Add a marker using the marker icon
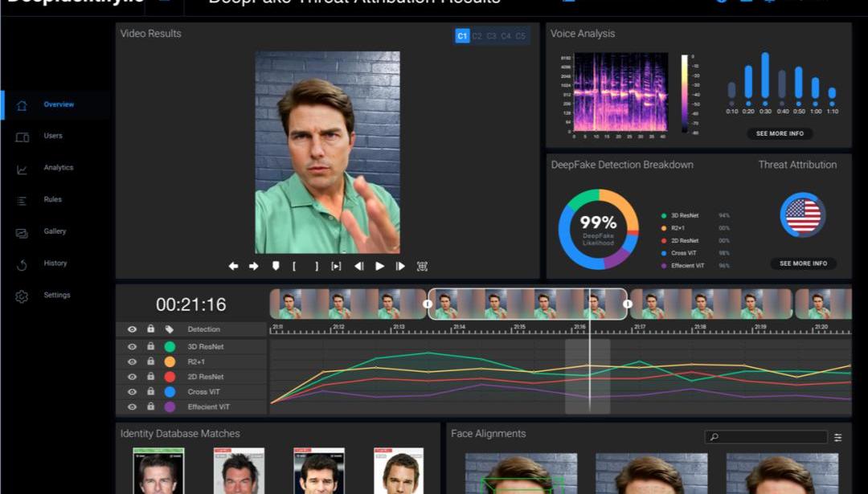This screenshot has height=494, width=868. tap(275, 267)
